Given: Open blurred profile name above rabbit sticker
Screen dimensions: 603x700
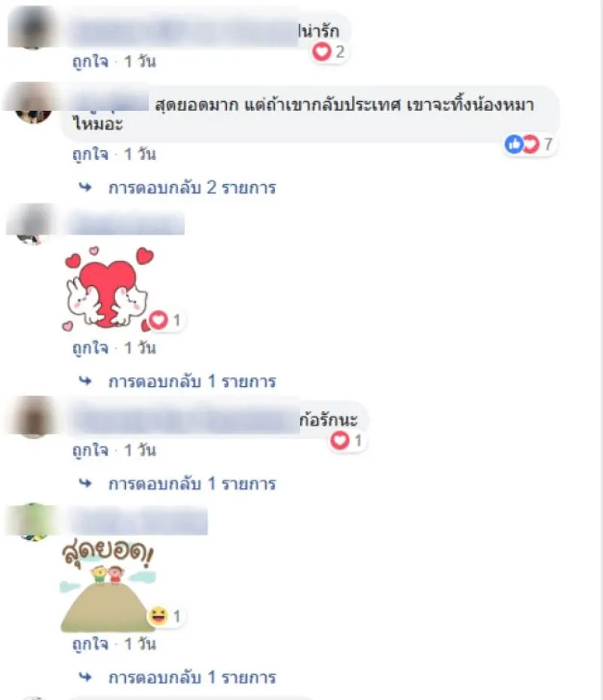Looking at the screenshot, I should point(127,223).
